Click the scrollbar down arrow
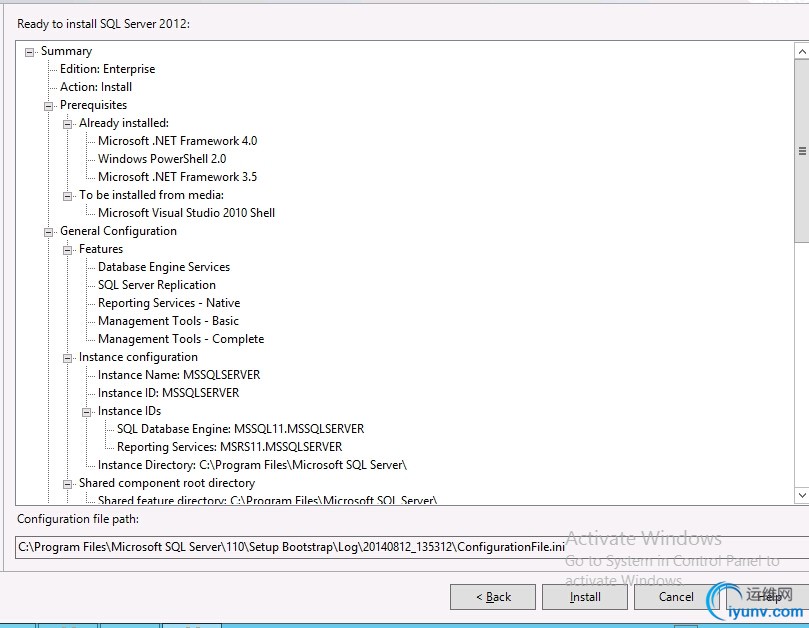This screenshot has height=628, width=809. click(x=802, y=495)
